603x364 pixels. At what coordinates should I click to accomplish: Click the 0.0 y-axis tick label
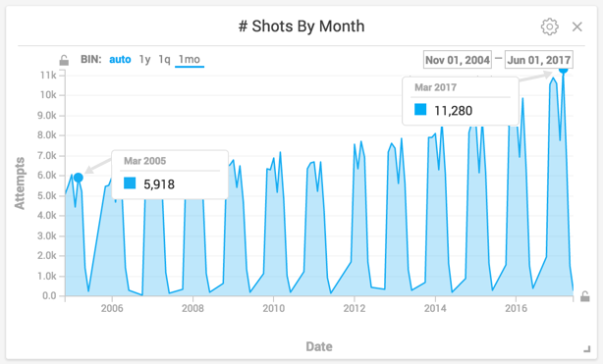pyautogui.click(x=50, y=296)
